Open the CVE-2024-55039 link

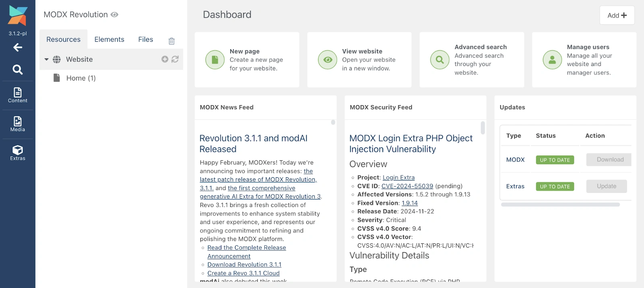(x=407, y=186)
